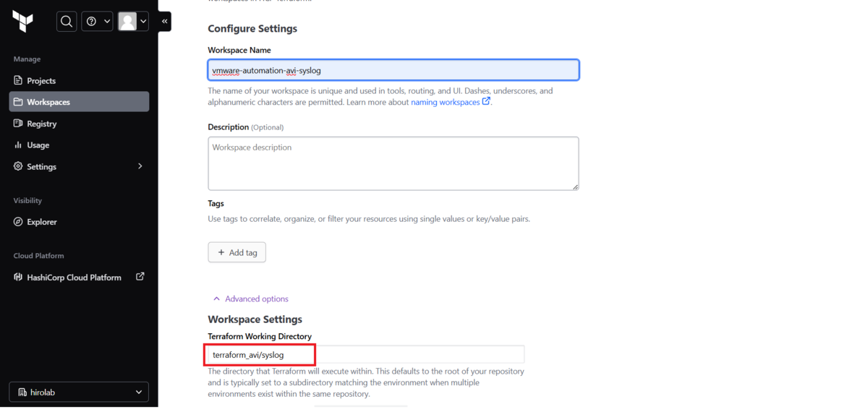Click the Terraform logo icon
Screen dimensions: 868x412
(x=22, y=22)
